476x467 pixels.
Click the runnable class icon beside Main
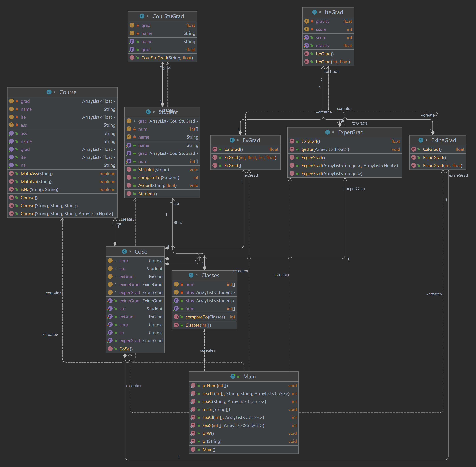[x=233, y=376]
